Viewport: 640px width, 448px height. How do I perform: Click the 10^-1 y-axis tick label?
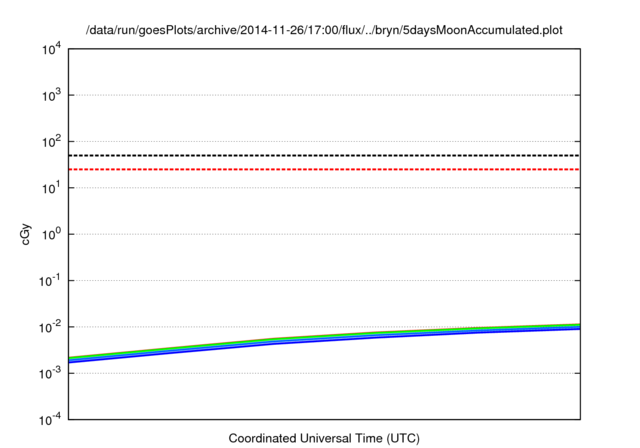50,281
